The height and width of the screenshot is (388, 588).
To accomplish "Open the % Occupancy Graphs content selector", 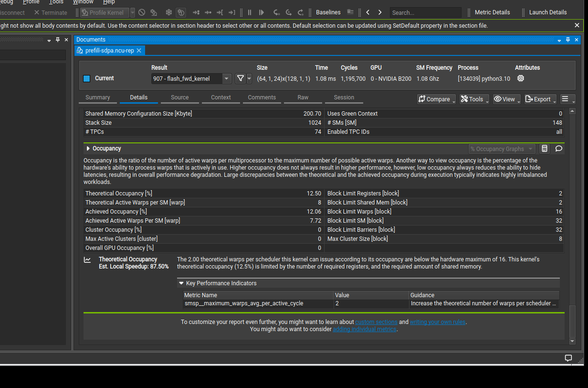I will (502, 149).
